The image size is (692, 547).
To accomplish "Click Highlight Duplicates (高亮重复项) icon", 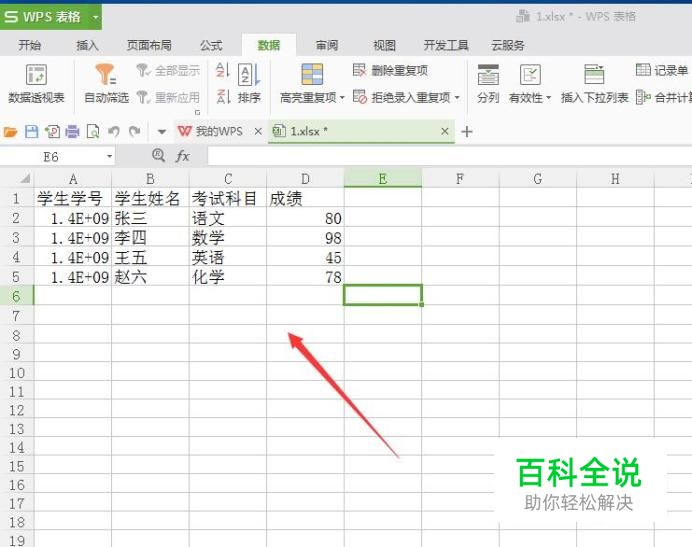I will point(312,74).
